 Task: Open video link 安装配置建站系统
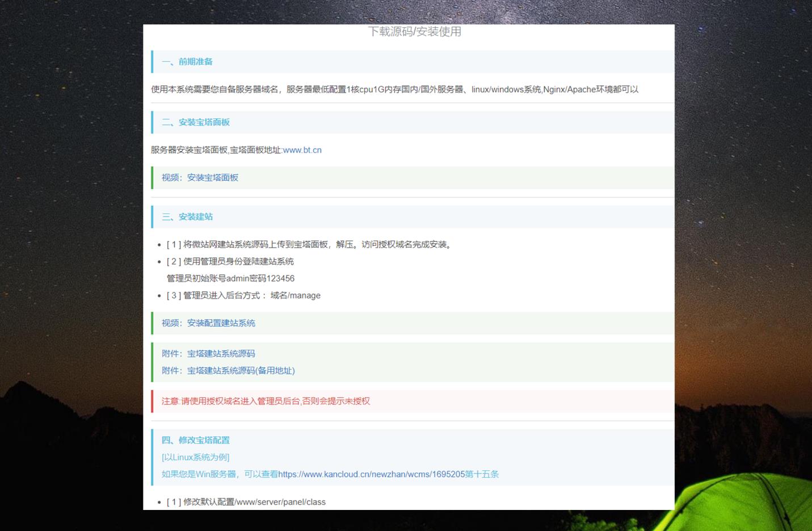pos(221,323)
